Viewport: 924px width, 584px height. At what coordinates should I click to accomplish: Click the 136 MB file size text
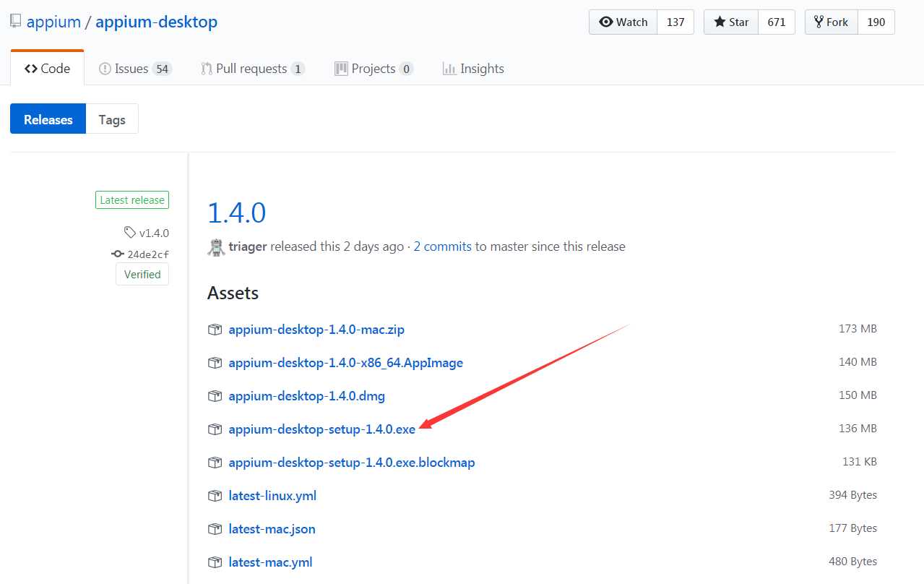click(858, 429)
